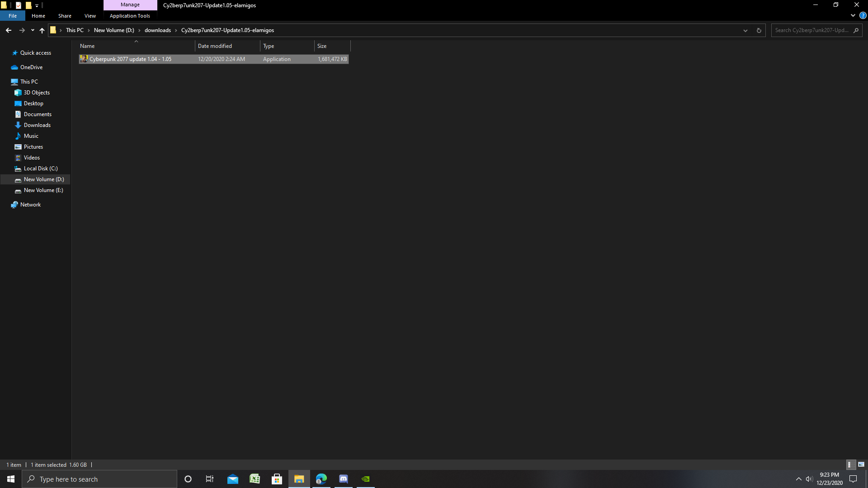
Task: Open NVIDIA app from the taskbar
Action: click(366, 479)
